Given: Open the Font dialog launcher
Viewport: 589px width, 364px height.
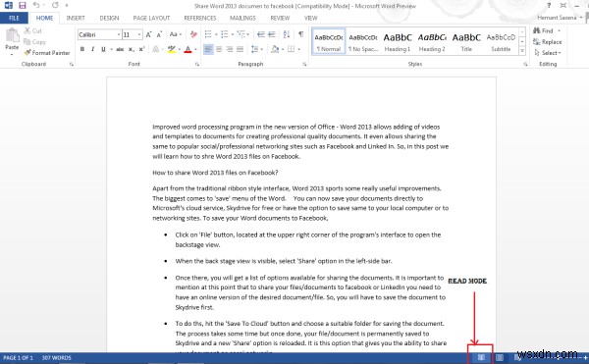Looking at the screenshot, I should pos(197,65).
